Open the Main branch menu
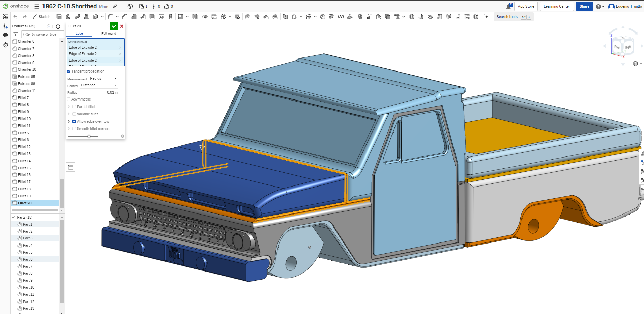The image size is (644, 314). click(x=104, y=6)
